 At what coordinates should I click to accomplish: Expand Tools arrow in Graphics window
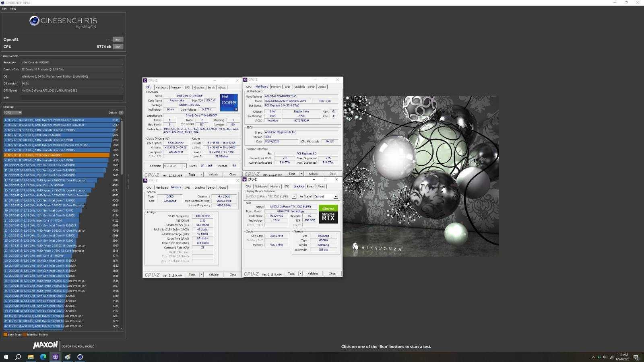point(300,274)
